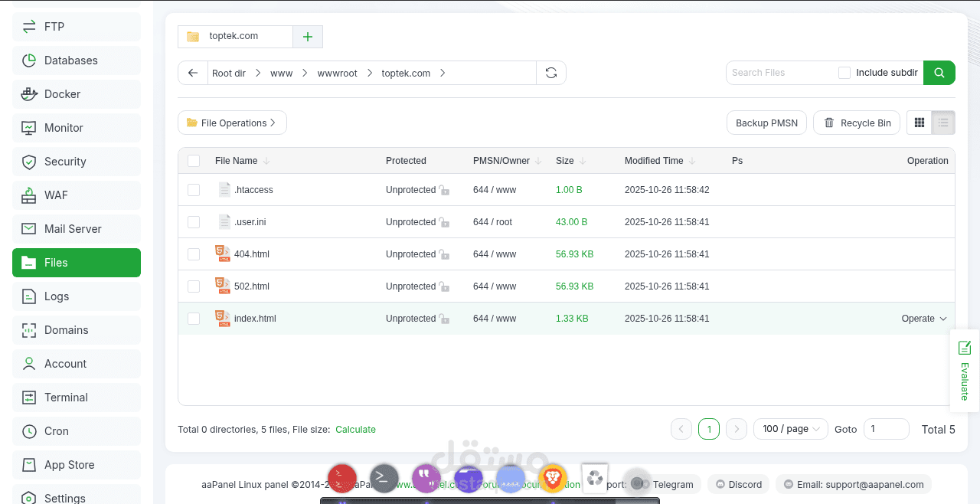The height and width of the screenshot is (504, 980).
Task: Click the Cron clock icon
Action: tap(29, 431)
